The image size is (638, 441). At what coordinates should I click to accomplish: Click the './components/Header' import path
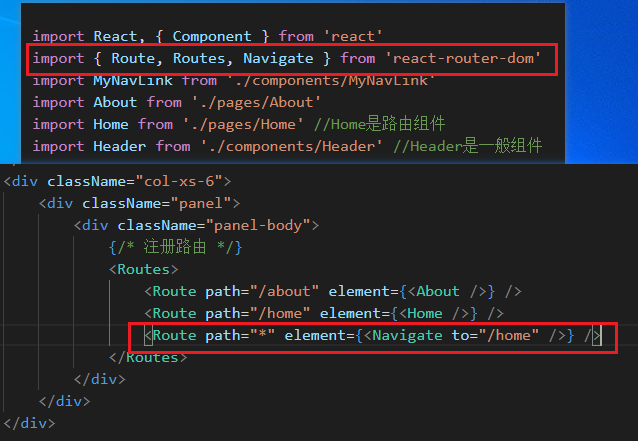tap(292, 146)
